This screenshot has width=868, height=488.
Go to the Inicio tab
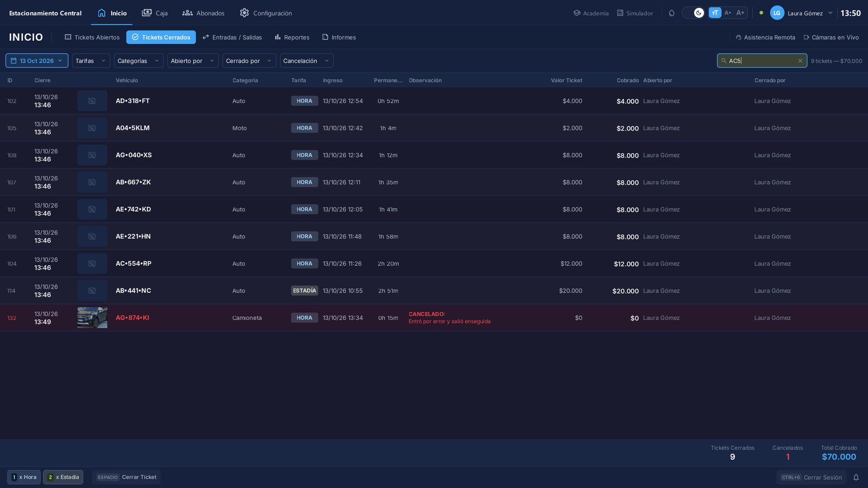coord(112,13)
